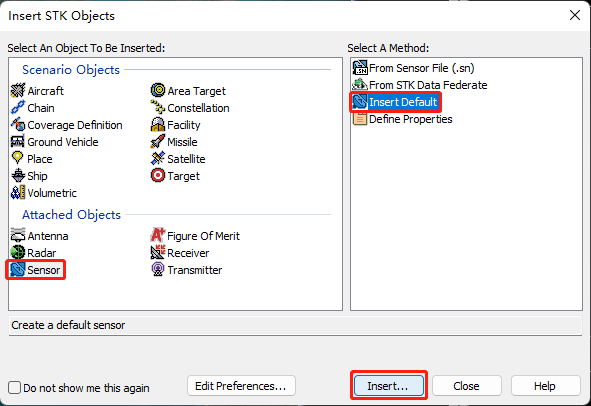Enable 'Do not show me this again'
The height and width of the screenshot is (406, 591).
(x=14, y=388)
